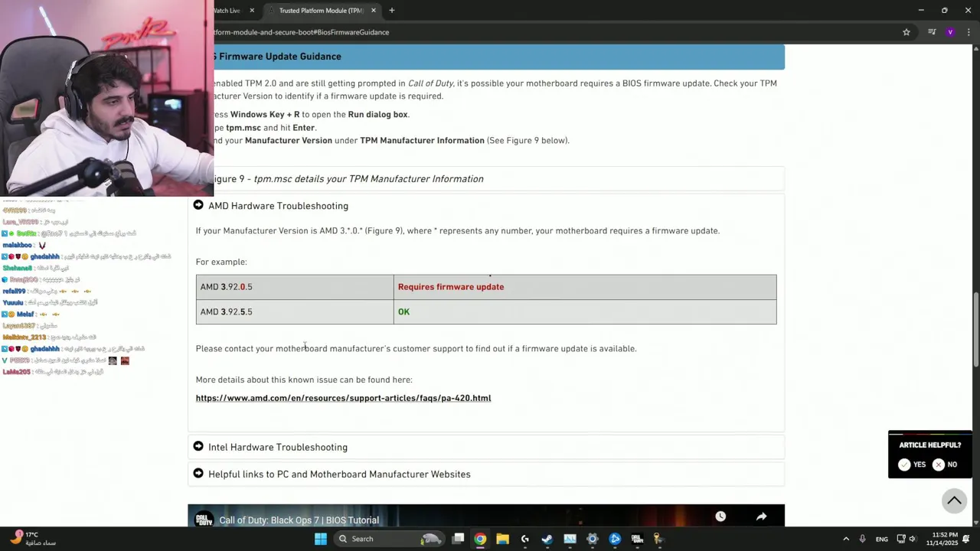Click the Call of Duty channel logo on video

(204, 520)
